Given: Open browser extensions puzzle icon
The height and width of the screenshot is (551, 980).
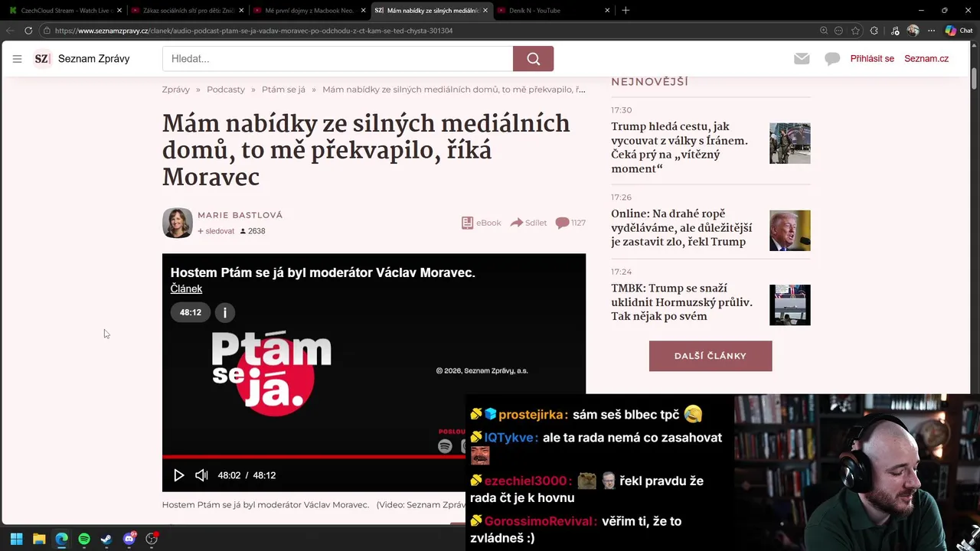Looking at the screenshot, I should [x=874, y=31].
